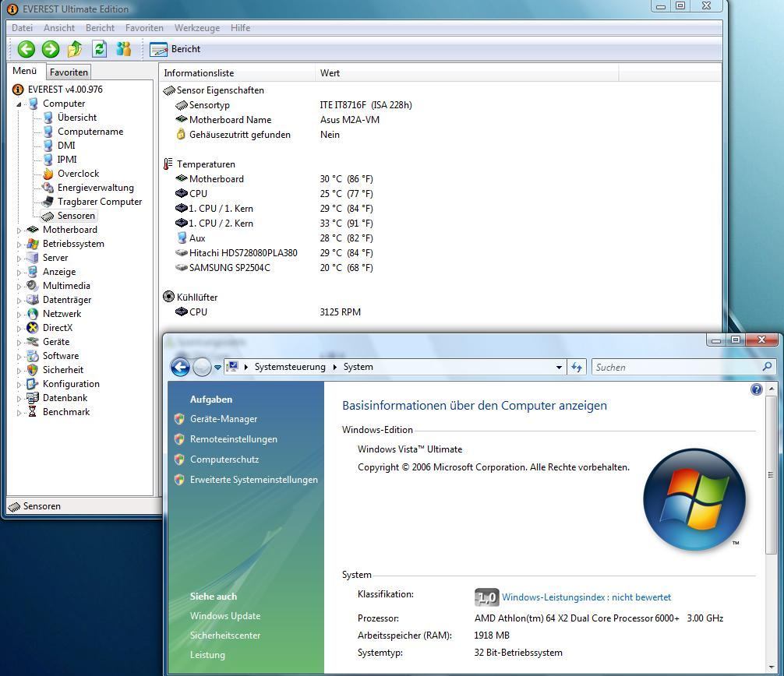Expand the Motherboard tree node
Viewport: 784px width, 676px height.
tap(19, 231)
